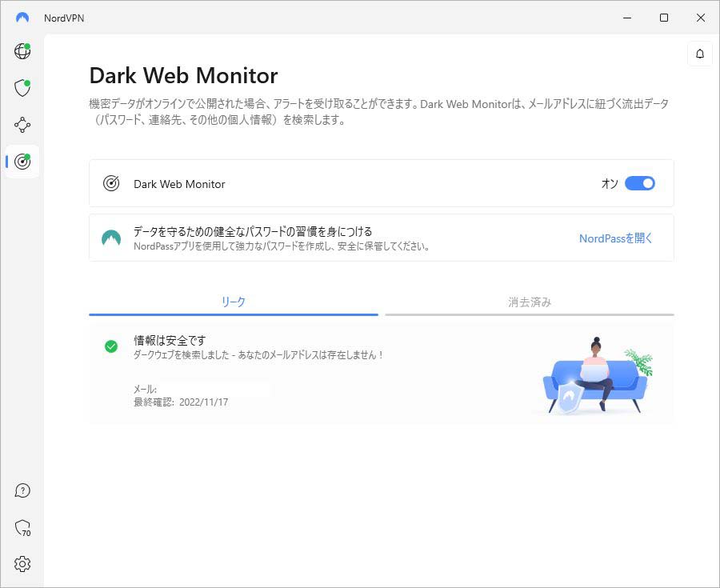Open the security score shield icon
The image size is (720, 588).
22,528
